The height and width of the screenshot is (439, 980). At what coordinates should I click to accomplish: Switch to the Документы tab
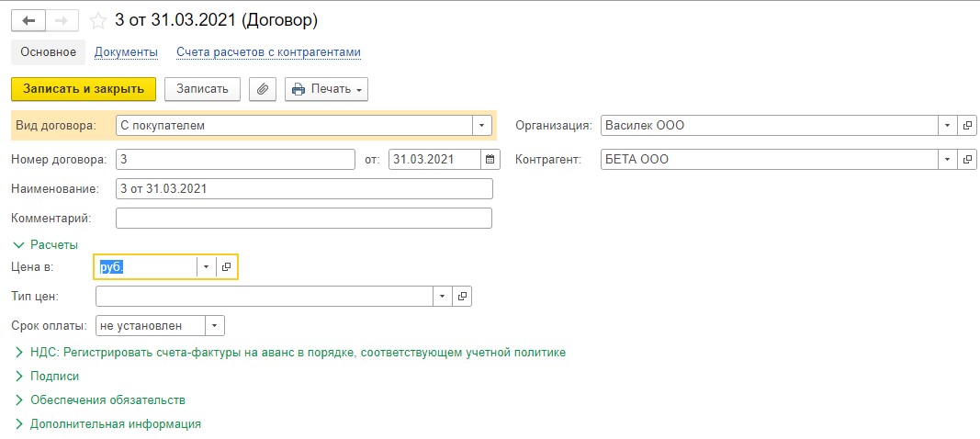126,52
